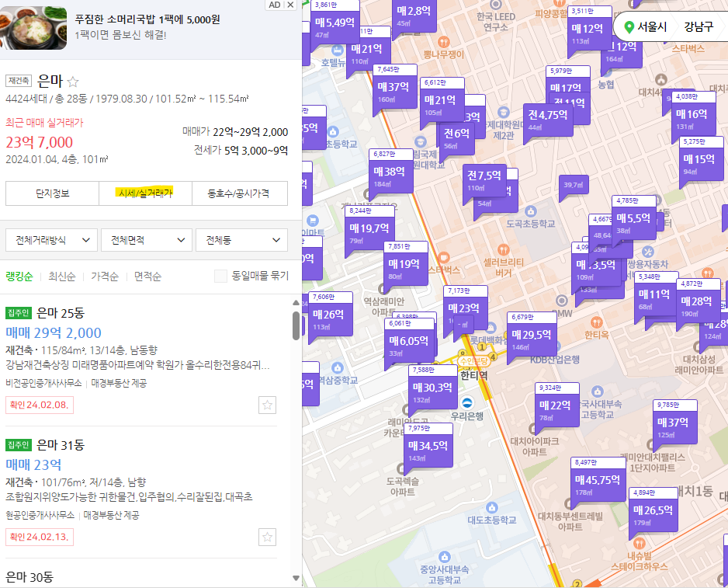This screenshot has width=728, height=588.
Task: Select map marker 전7.5억 110㎡
Action: point(484,181)
